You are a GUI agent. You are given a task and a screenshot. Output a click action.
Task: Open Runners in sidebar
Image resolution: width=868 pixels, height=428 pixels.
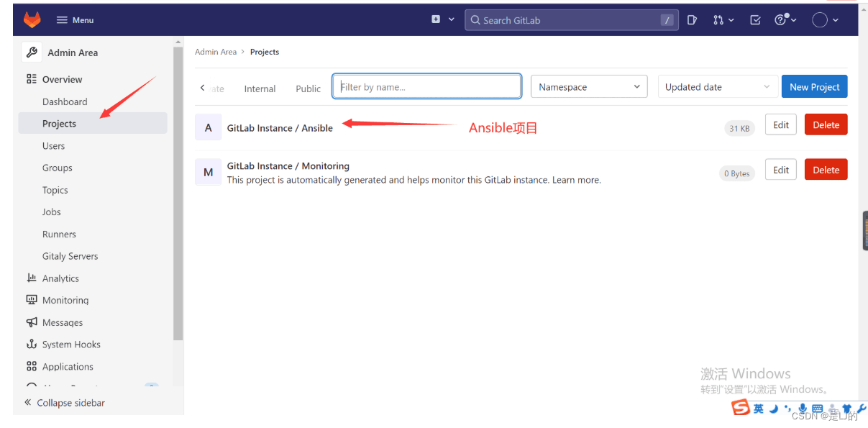click(x=59, y=234)
